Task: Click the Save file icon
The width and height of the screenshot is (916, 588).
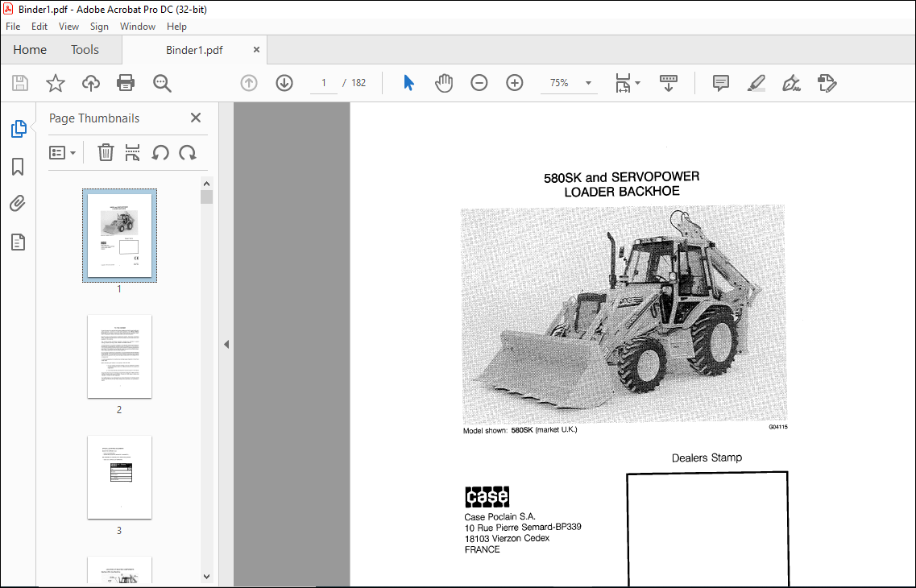Action: (x=20, y=83)
